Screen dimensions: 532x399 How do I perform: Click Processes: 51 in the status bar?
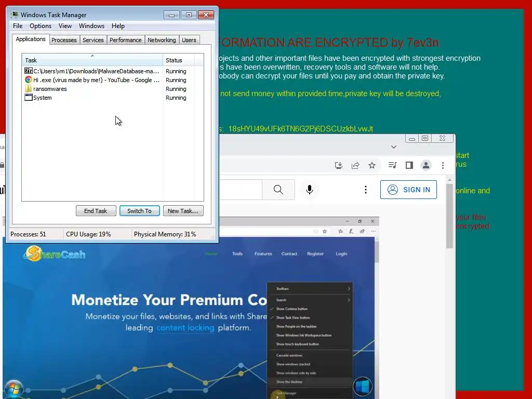tap(28, 234)
